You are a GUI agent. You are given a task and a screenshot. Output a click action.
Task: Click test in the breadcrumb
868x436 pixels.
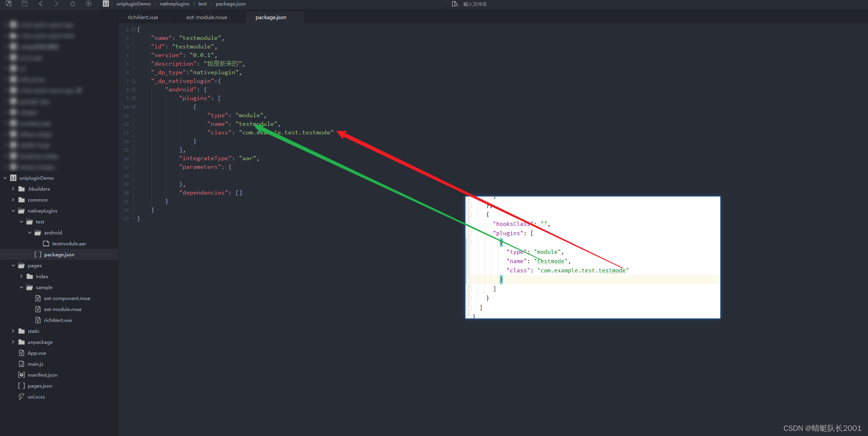202,4
